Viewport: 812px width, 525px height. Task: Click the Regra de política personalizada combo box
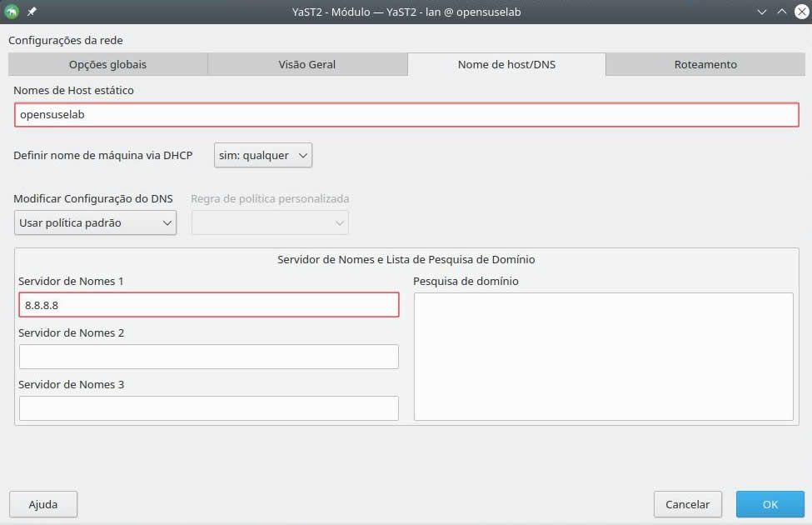(270, 223)
